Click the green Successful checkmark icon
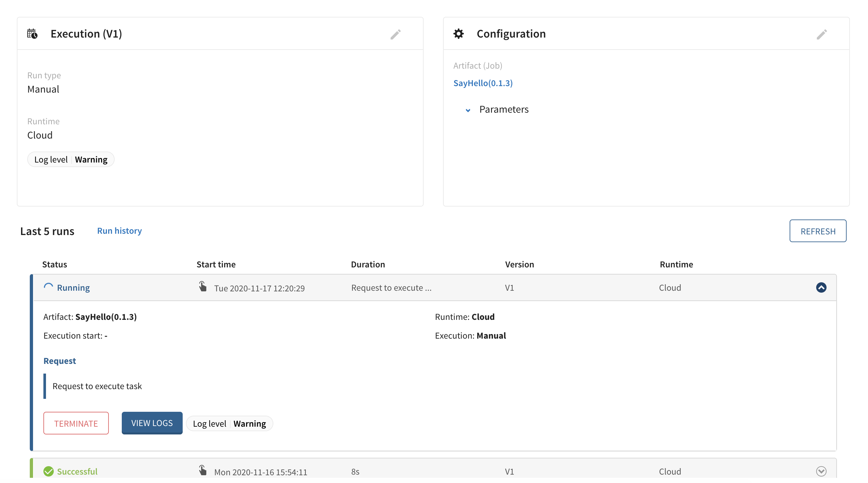Screen dimensions: 868x483 [x=48, y=471]
